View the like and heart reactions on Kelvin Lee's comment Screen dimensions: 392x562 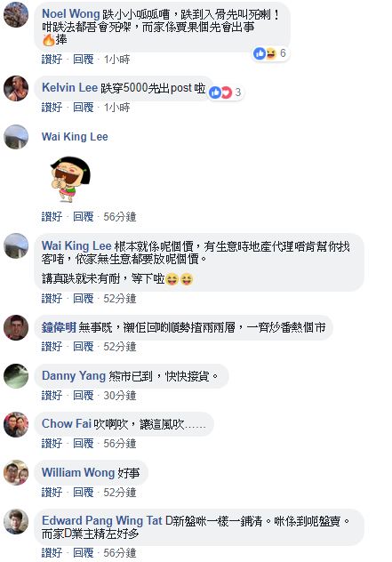click(220, 92)
